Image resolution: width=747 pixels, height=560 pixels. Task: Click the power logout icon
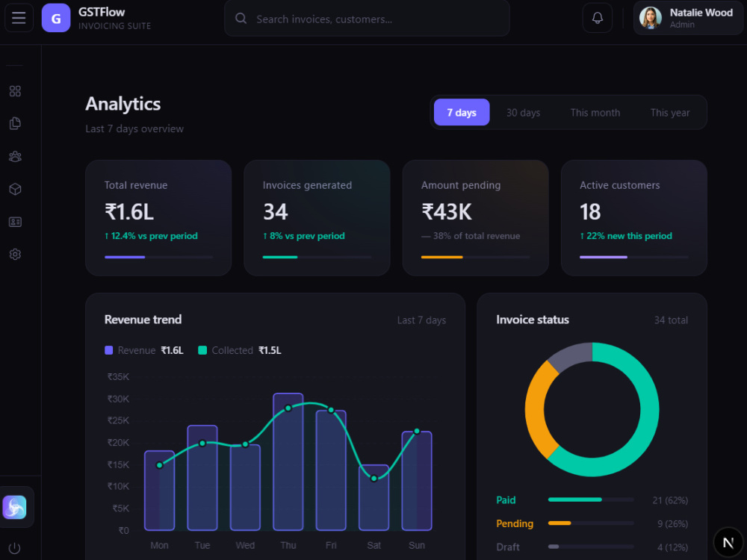tap(14, 548)
